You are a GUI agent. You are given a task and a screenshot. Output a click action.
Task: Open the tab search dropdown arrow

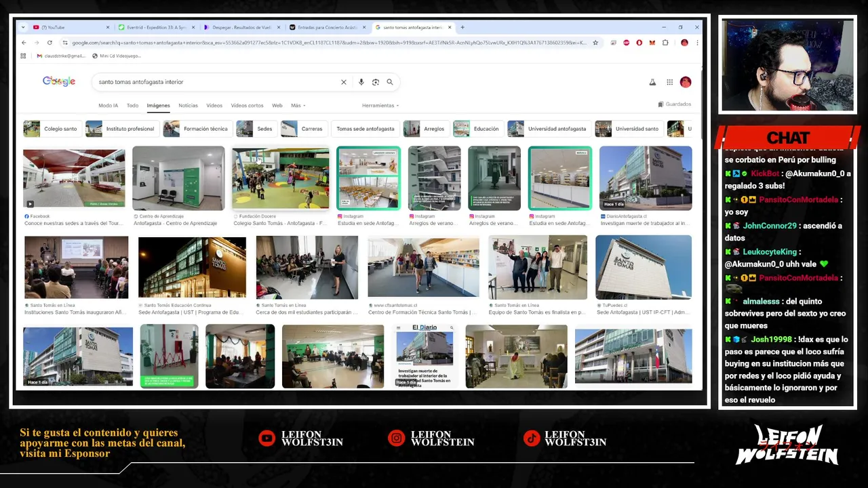click(23, 27)
